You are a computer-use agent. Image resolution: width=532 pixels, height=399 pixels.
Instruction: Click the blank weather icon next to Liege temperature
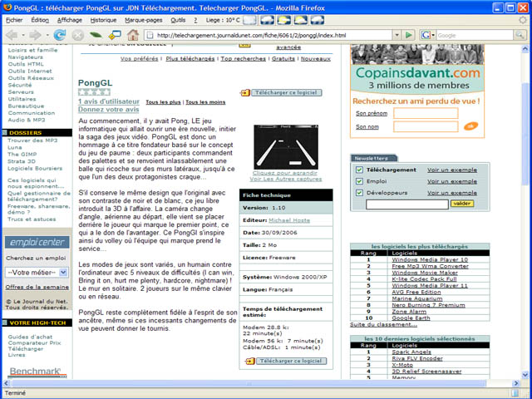click(249, 20)
